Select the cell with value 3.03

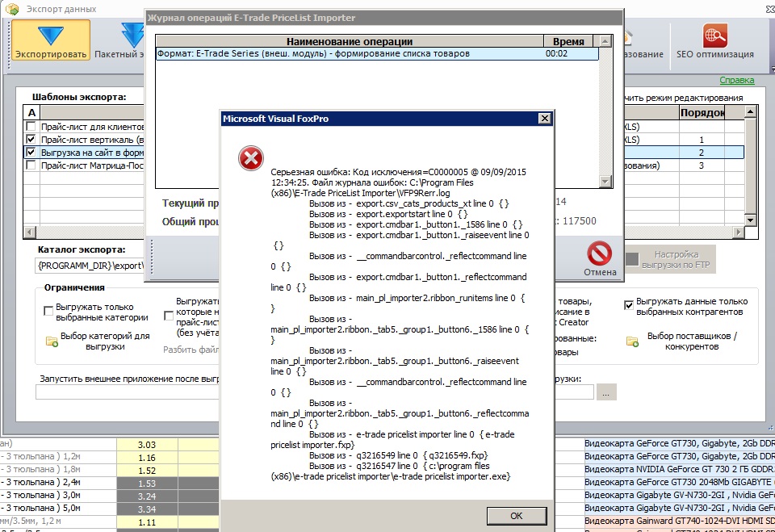click(147, 445)
